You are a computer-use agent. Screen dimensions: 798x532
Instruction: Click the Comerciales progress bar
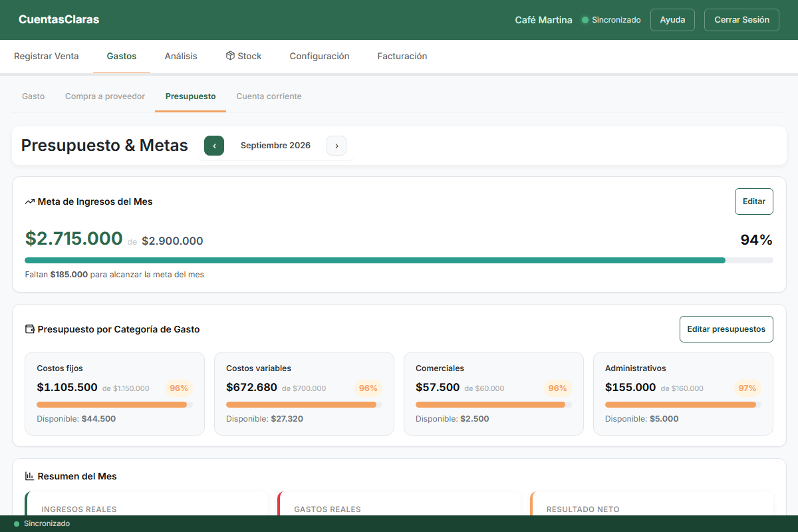493,404
